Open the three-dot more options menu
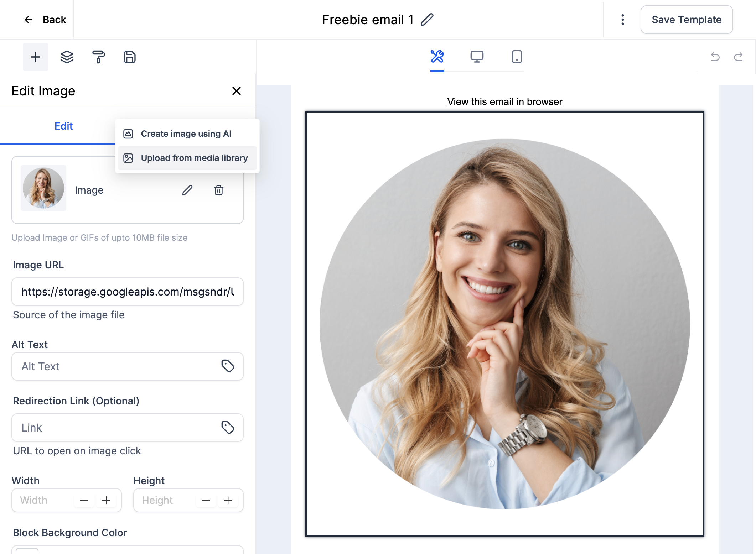The width and height of the screenshot is (756, 554). pos(622,20)
